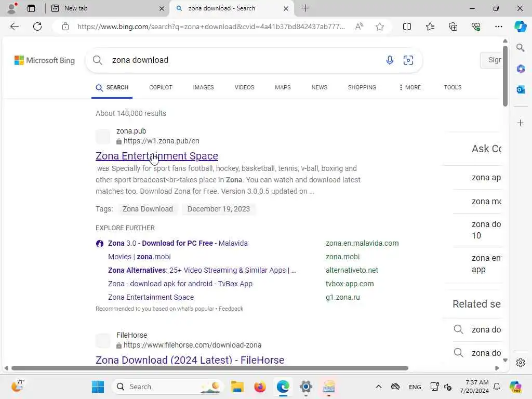Switch to SHOPPING tab
532x399 pixels.
tap(362, 87)
